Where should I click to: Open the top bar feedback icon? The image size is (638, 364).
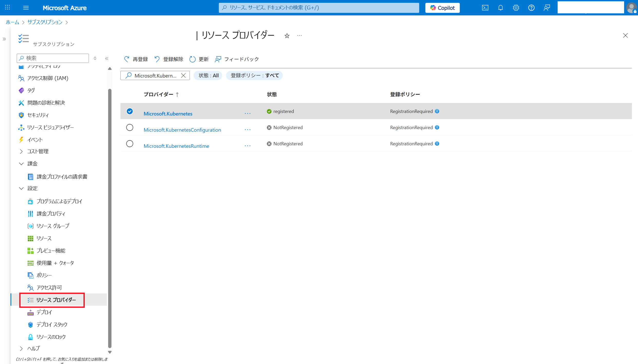pos(547,8)
